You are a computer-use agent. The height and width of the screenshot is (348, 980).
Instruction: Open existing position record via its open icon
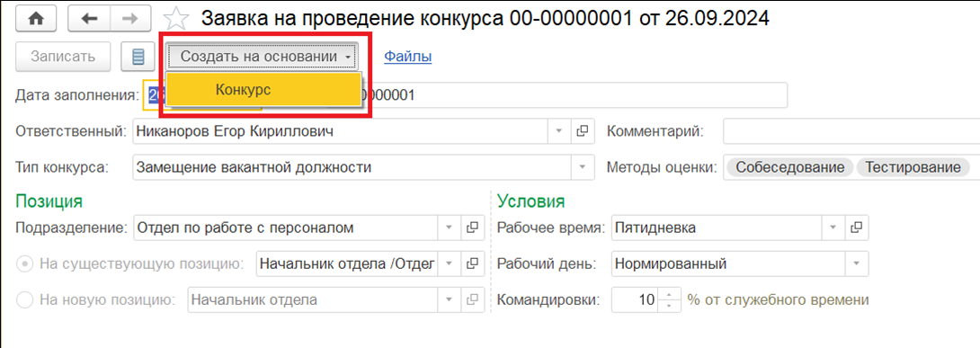pyautogui.click(x=473, y=263)
